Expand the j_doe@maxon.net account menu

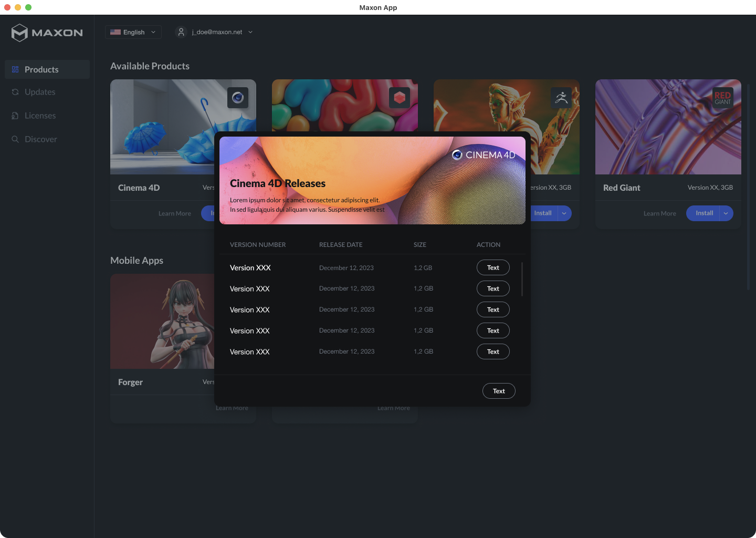[215, 32]
